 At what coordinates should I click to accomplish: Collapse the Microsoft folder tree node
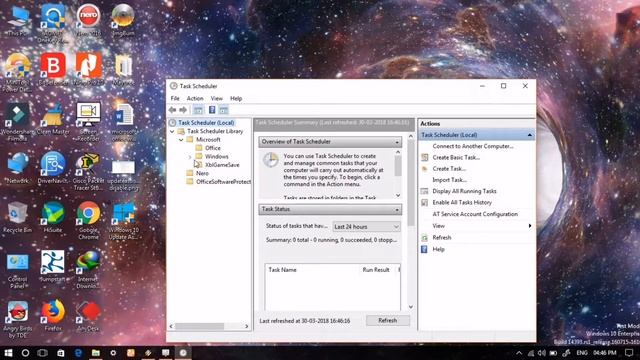pos(181,140)
